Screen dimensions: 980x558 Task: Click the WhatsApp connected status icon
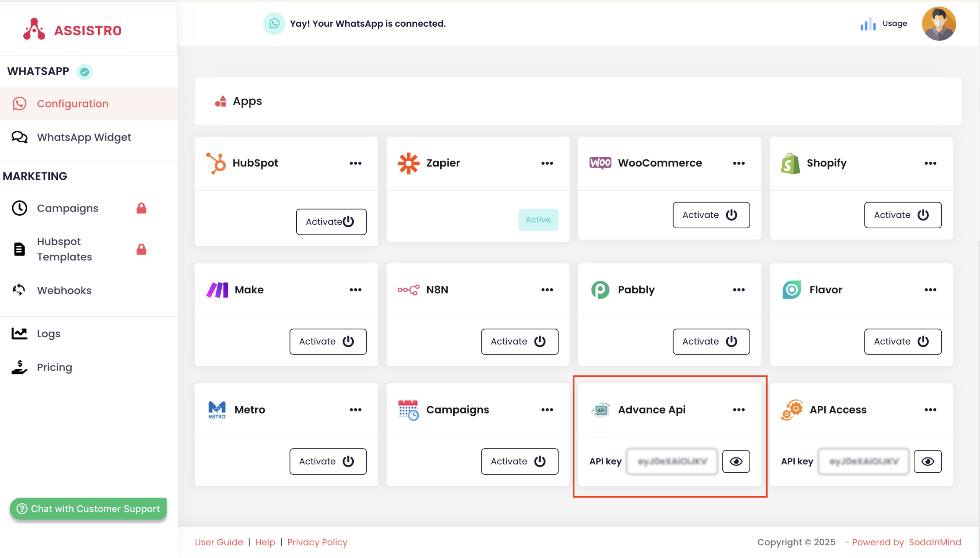274,24
